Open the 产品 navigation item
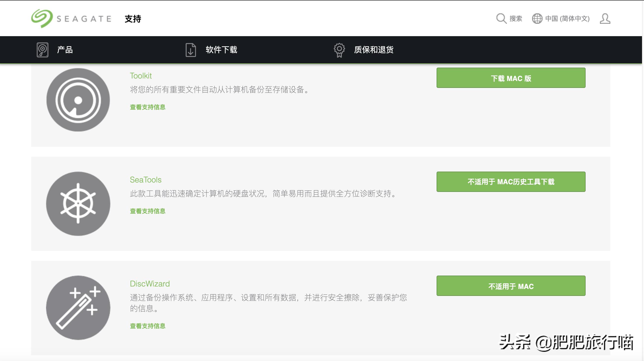The height and width of the screenshot is (361, 644). [65, 49]
